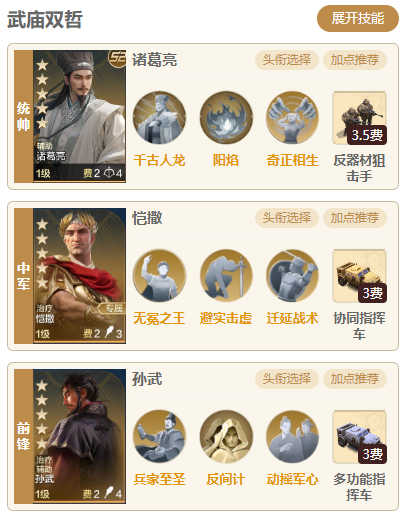Screen dimensions: 406x520
Task: Open 头衔选择 for 诸葛亮
Action: 287,60
